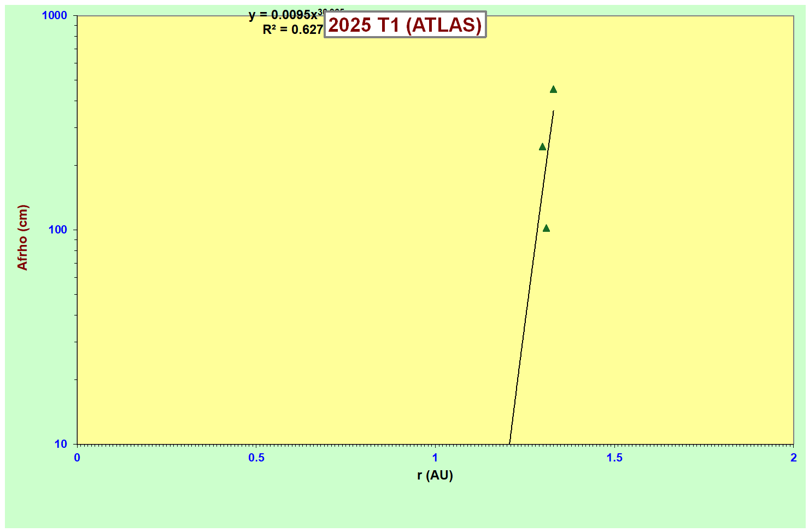This screenshot has height=532, width=809.
Task: Select the 1000 label on the y-axis
Action: point(54,15)
